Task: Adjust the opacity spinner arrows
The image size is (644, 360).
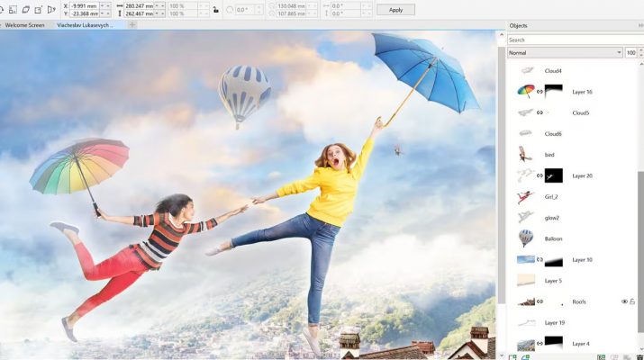Action: [640, 52]
